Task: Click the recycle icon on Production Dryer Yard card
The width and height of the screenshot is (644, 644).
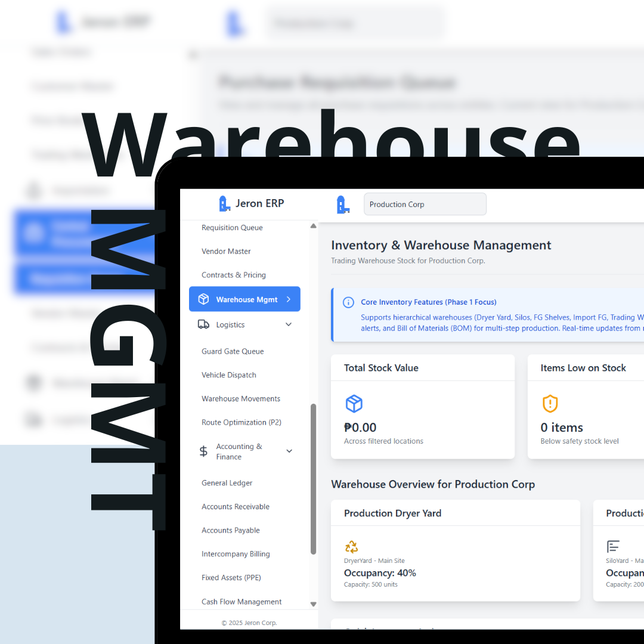Action: coord(351,547)
